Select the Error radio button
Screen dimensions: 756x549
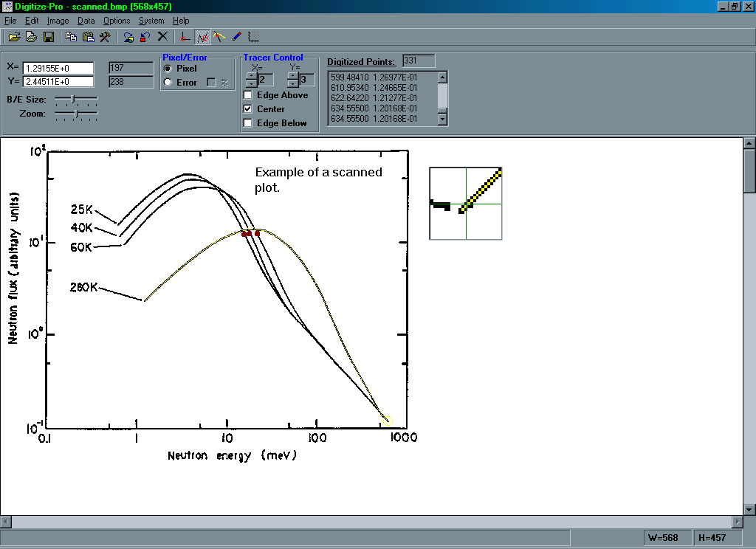click(168, 83)
